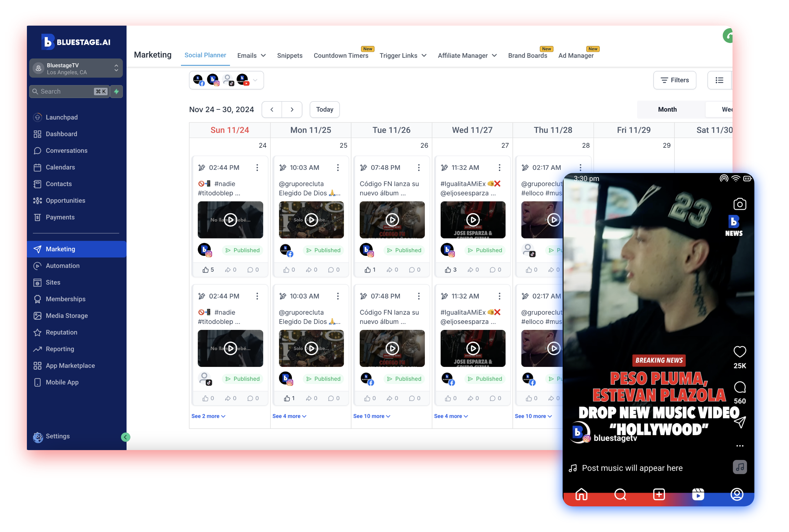Tap the camera icon in phone preview
This screenshot has height=532, width=789.
pyautogui.click(x=739, y=204)
